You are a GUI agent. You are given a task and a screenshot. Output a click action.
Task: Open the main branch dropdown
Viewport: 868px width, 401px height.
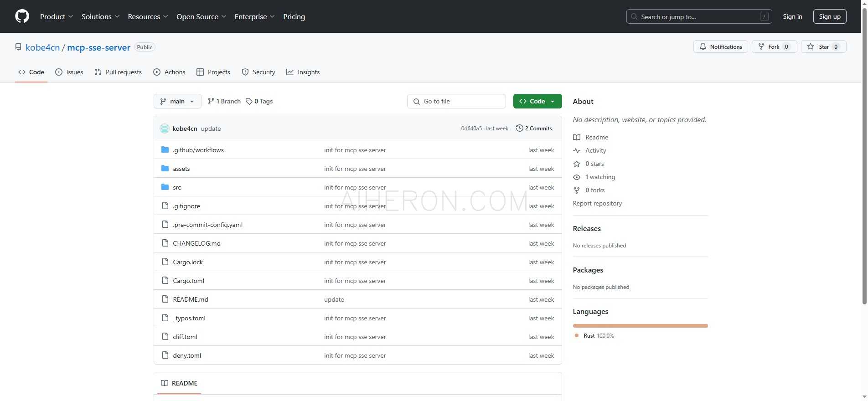177,101
